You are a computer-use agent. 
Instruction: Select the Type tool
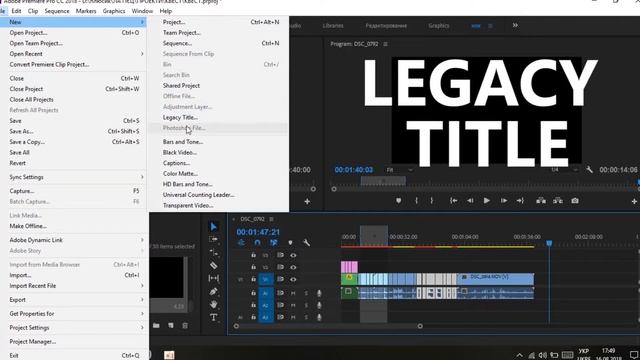pyautogui.click(x=213, y=317)
